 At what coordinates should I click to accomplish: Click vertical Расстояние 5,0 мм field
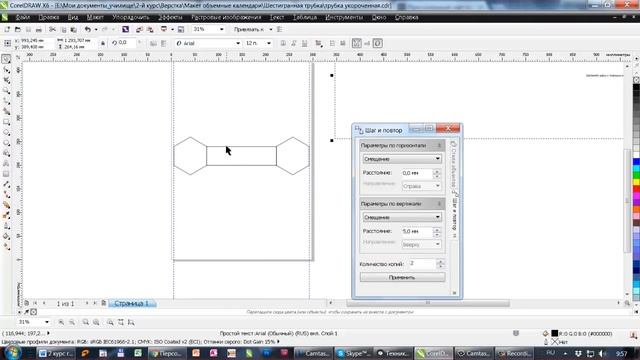[417, 231]
